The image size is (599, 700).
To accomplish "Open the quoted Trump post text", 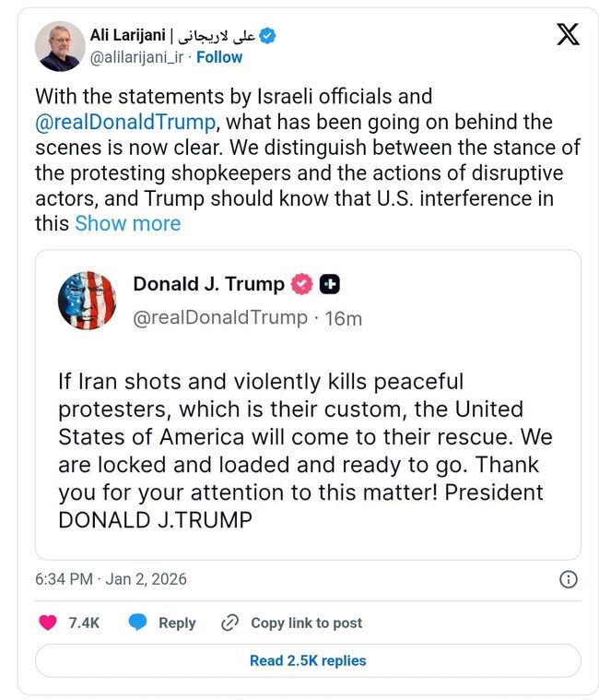I will pyautogui.click(x=304, y=450).
